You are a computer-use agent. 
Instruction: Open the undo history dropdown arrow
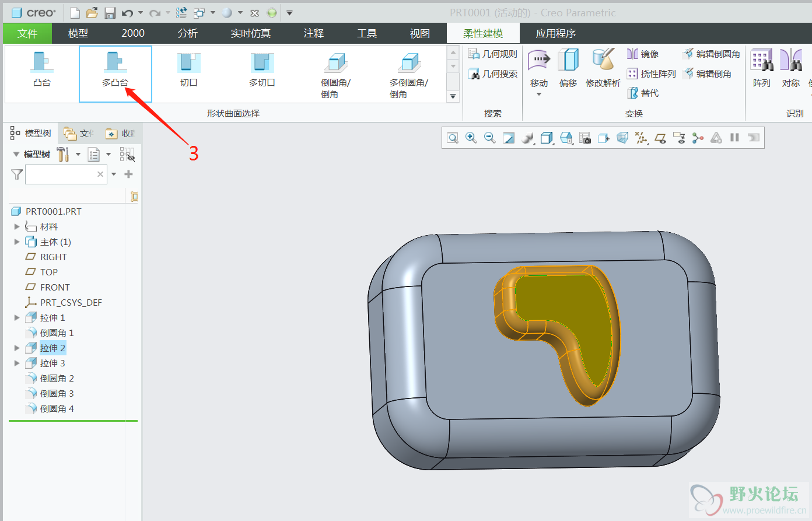pos(140,12)
